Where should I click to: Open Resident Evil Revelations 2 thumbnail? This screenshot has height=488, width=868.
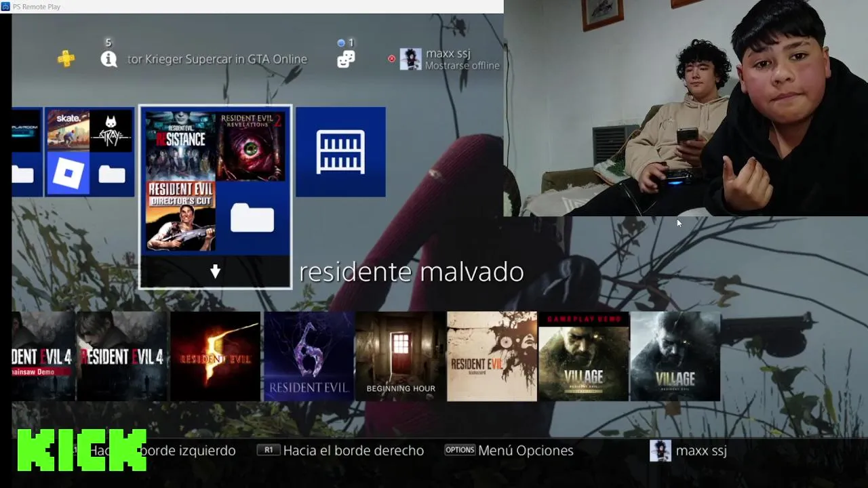[252, 146]
